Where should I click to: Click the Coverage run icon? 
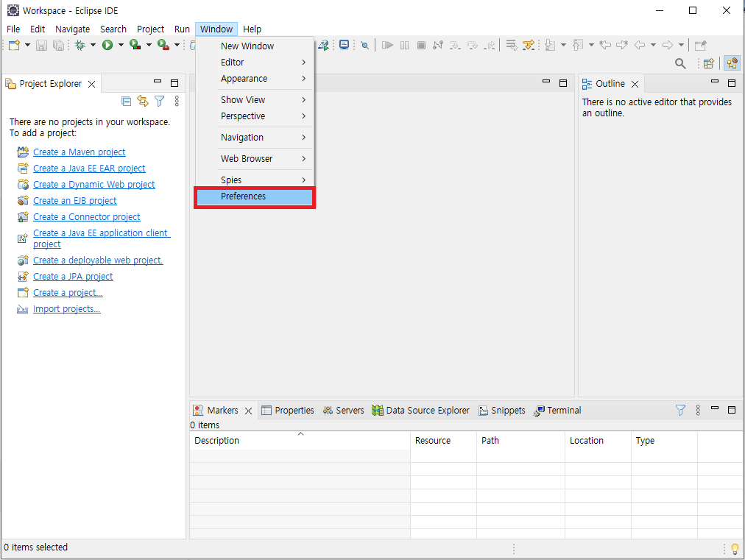click(x=135, y=45)
